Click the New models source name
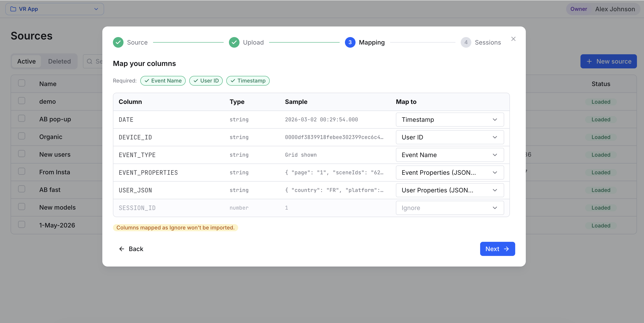Viewport: 644px width, 323px height. click(57, 207)
